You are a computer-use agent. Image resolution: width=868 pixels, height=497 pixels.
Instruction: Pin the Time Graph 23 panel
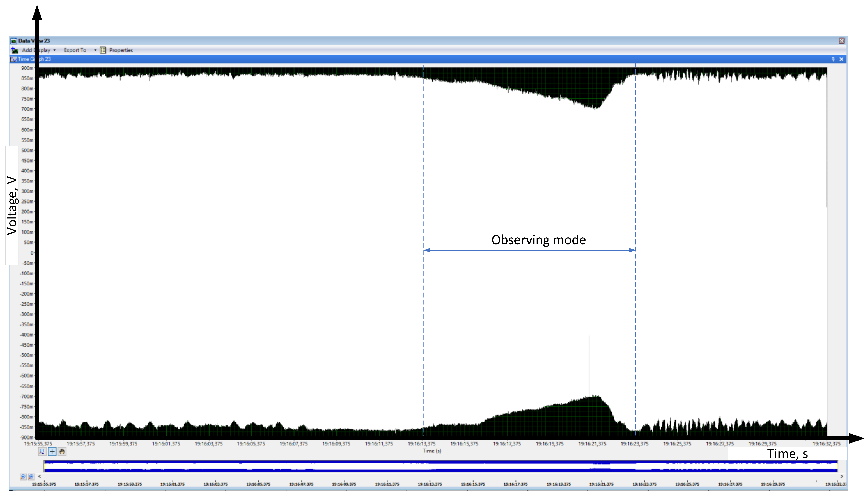(x=833, y=59)
